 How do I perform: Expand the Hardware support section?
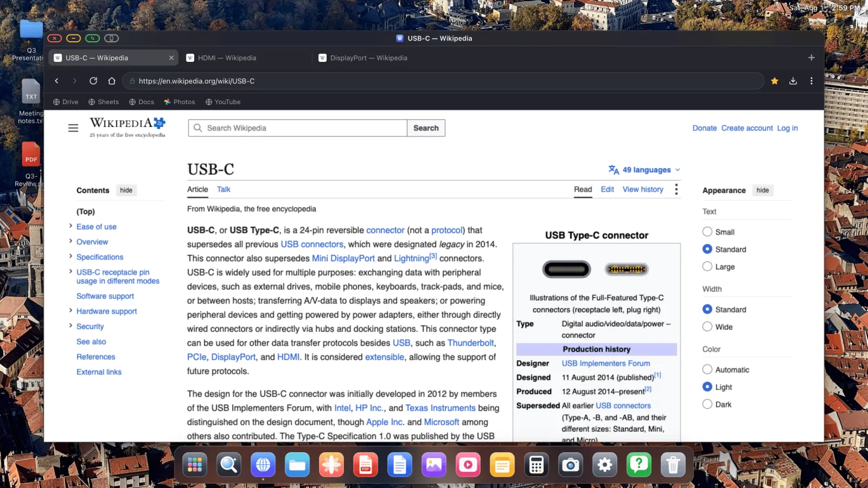[71, 311]
